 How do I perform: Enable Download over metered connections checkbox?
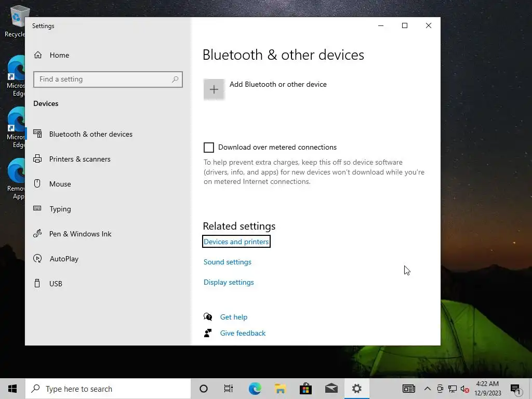coord(209,147)
